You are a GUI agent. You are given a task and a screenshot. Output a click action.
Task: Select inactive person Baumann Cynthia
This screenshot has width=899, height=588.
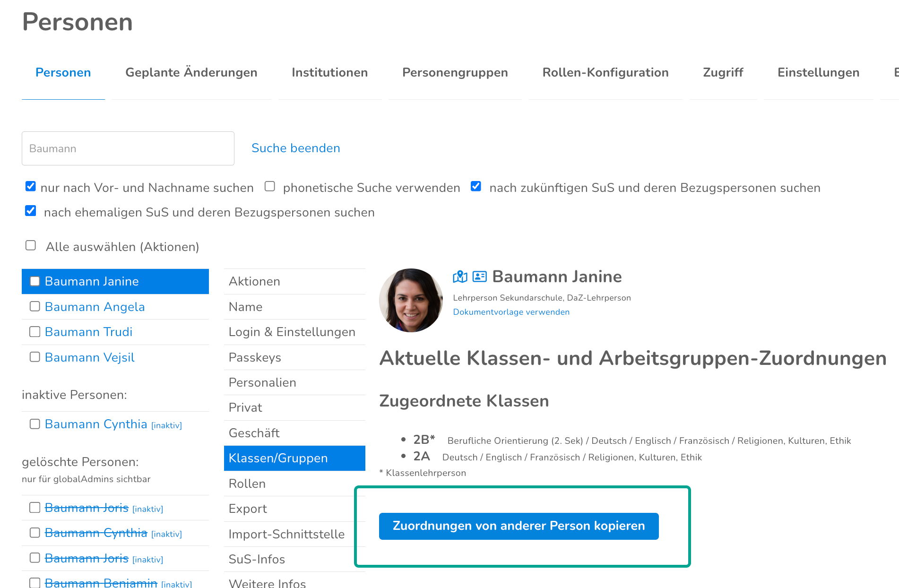96,424
